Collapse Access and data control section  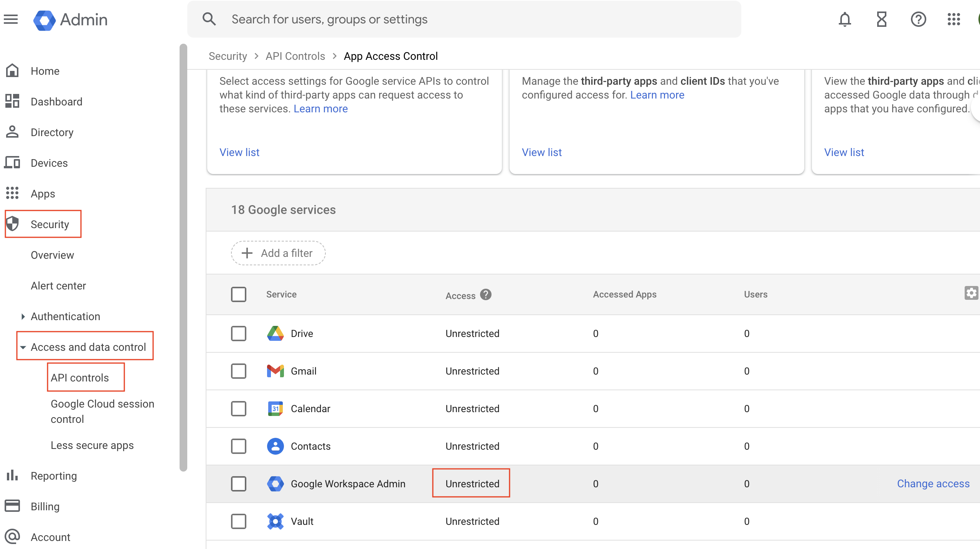click(x=23, y=347)
